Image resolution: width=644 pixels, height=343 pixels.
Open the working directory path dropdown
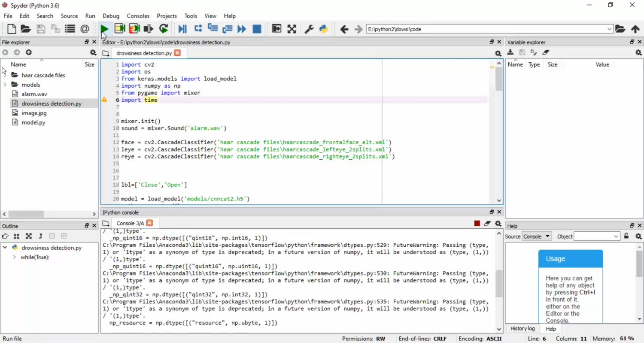pyautogui.click(x=609, y=29)
